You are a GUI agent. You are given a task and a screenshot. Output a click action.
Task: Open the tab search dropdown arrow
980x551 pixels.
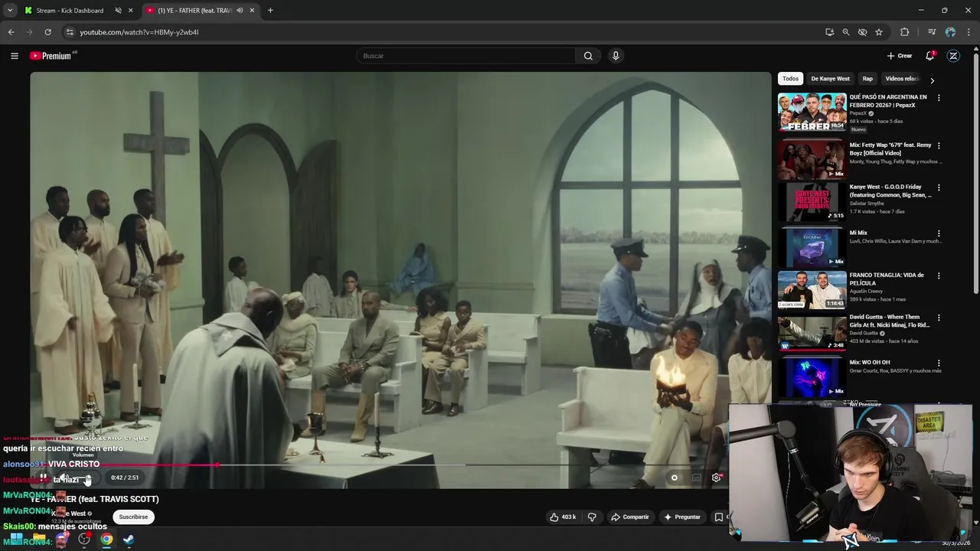click(x=9, y=11)
